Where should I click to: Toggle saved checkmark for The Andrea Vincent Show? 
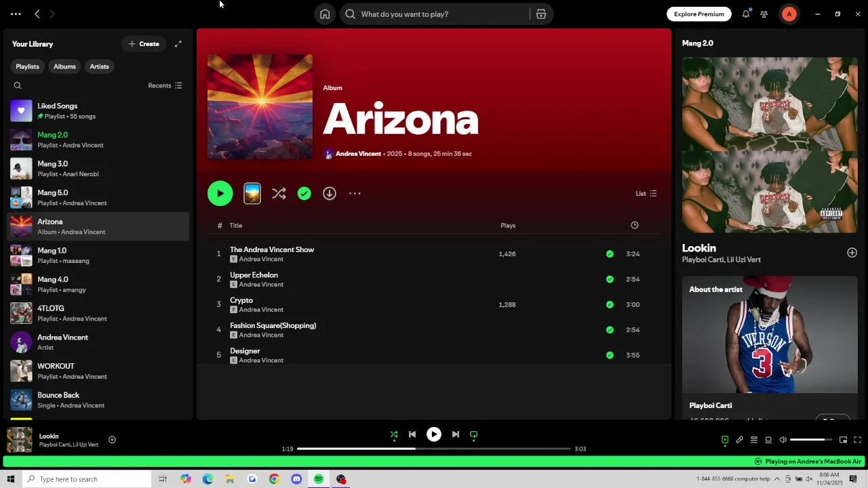coord(610,254)
